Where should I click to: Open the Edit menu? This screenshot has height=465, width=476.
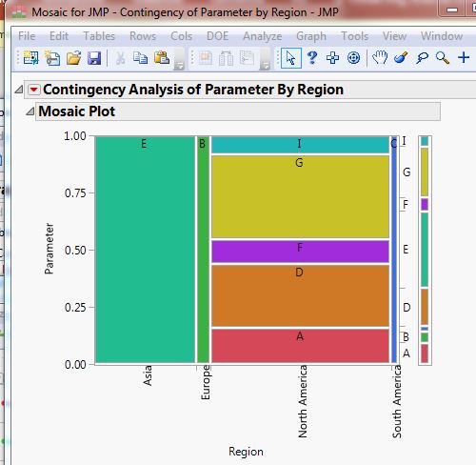pos(59,36)
